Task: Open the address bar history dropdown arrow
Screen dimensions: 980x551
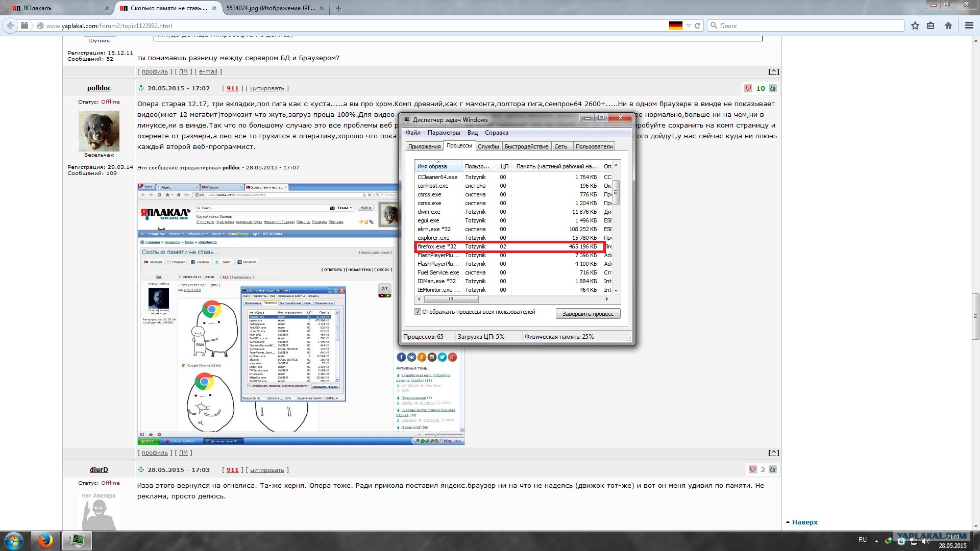Action: point(689,26)
